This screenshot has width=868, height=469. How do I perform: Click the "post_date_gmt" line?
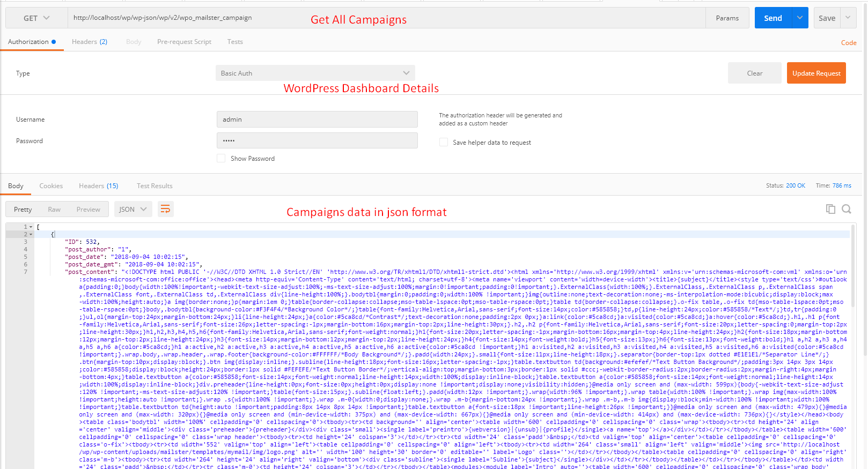[134, 264]
